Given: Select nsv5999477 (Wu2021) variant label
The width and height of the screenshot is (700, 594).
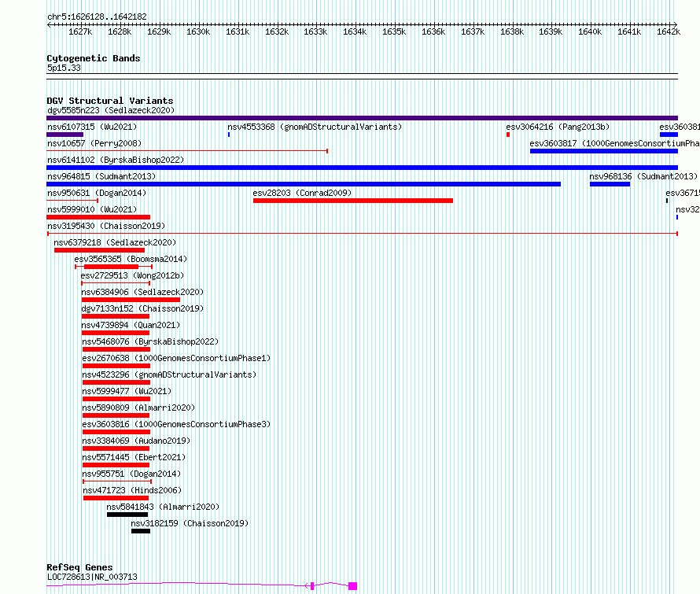Looking at the screenshot, I should (127, 391).
